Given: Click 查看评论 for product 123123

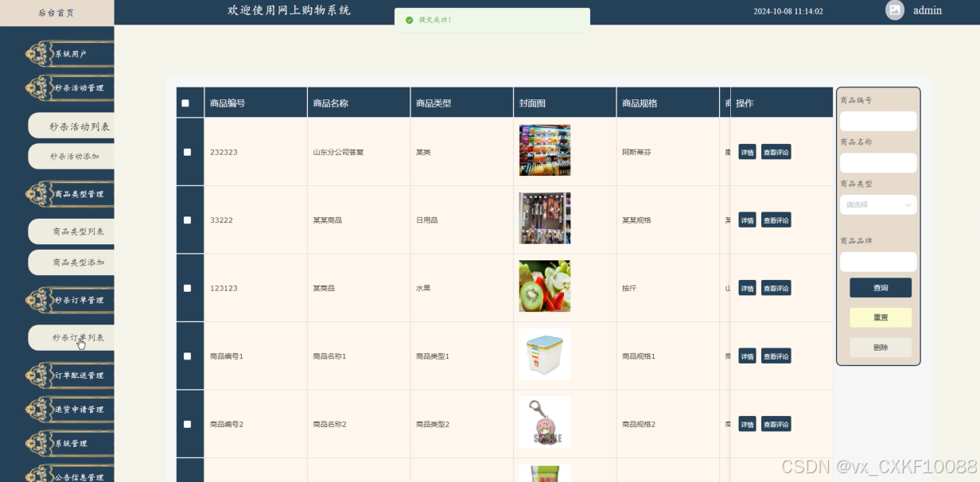Looking at the screenshot, I should point(776,288).
